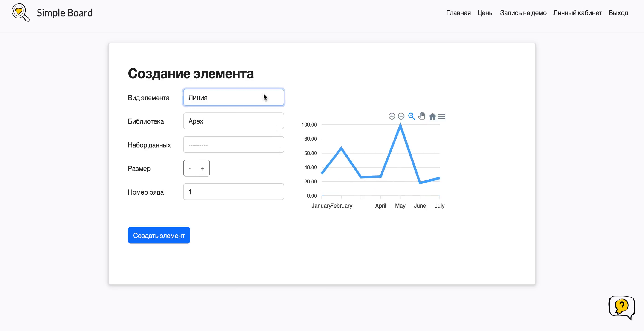Click the Simple Board magnifier logo
This screenshot has width=644, height=331.
tap(21, 12)
